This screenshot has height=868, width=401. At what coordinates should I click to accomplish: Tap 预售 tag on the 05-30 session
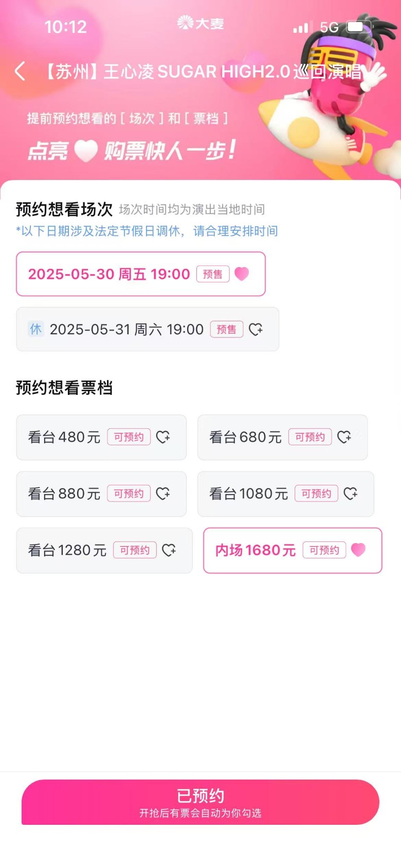click(213, 274)
